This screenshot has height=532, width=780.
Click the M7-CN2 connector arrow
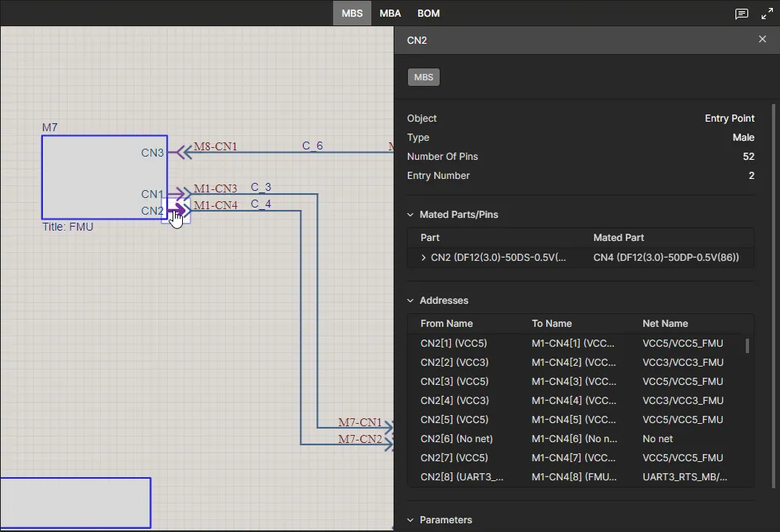tap(388, 444)
